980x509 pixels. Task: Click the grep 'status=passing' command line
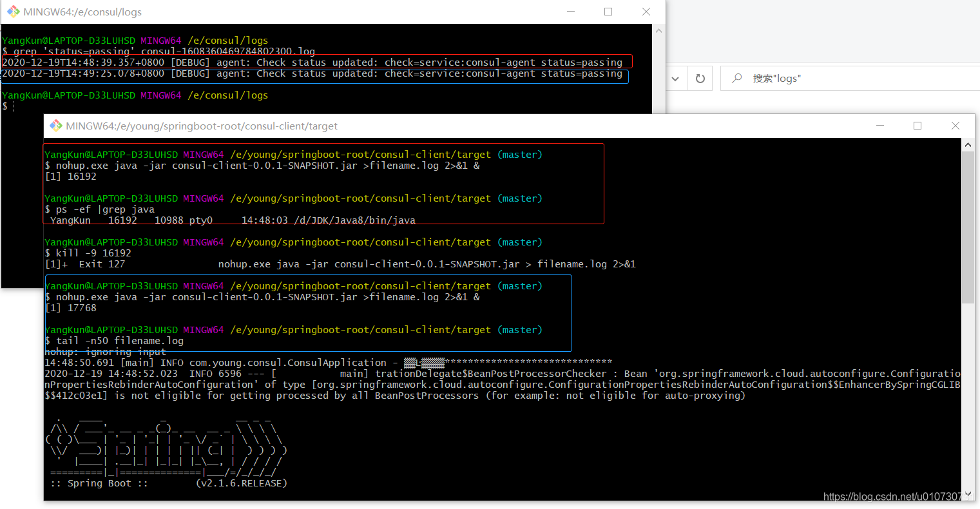[x=159, y=52]
